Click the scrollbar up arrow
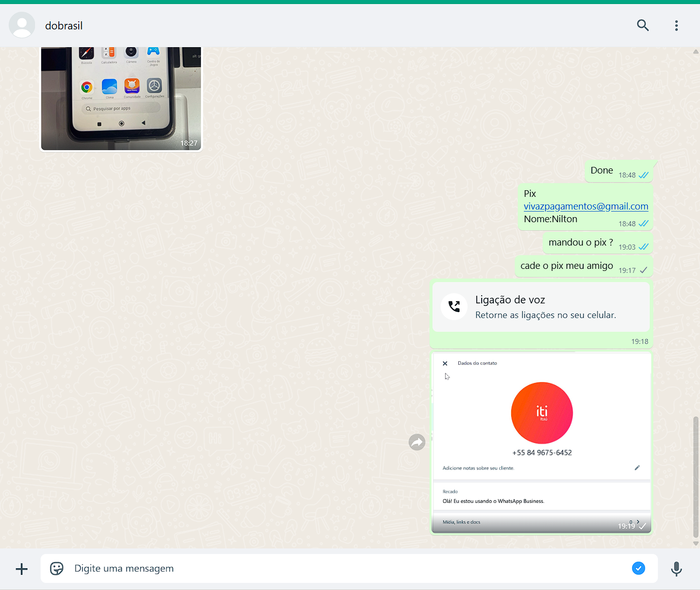The width and height of the screenshot is (700, 590). coord(695,52)
